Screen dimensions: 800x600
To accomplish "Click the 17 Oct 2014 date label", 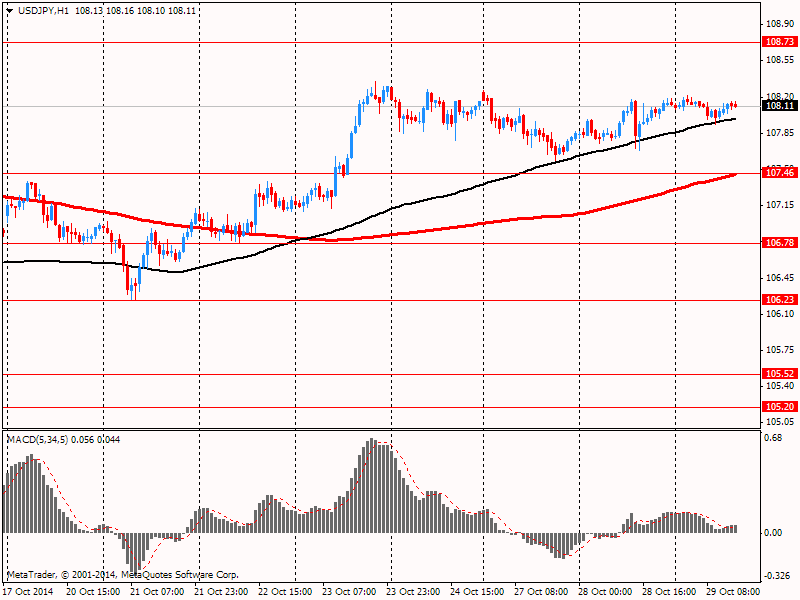I will pyautogui.click(x=27, y=592).
